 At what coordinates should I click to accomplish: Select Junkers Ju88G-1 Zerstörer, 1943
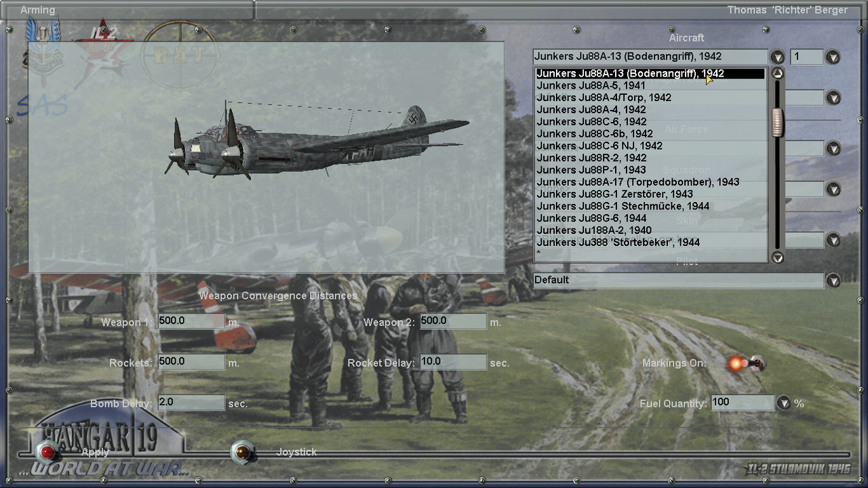click(650, 194)
